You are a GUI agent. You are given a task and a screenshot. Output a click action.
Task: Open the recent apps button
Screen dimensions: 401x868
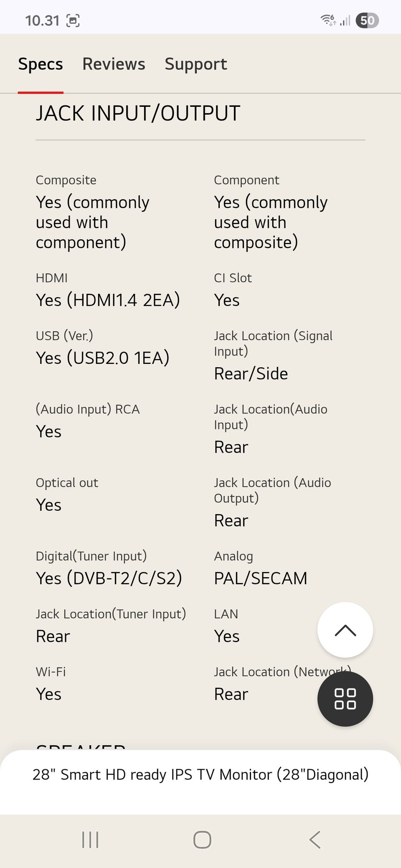click(90, 840)
